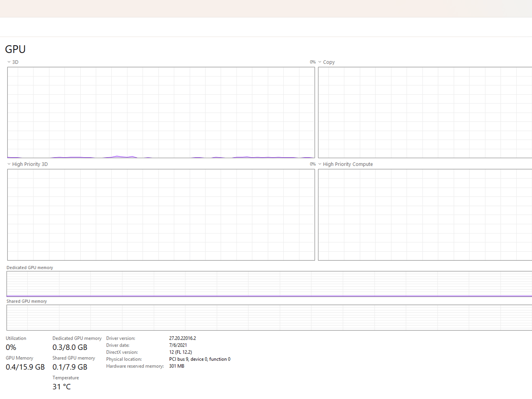
Task: Click the Dedicated GPU memory 0.3/8.0 GB value
Action: [x=70, y=347]
